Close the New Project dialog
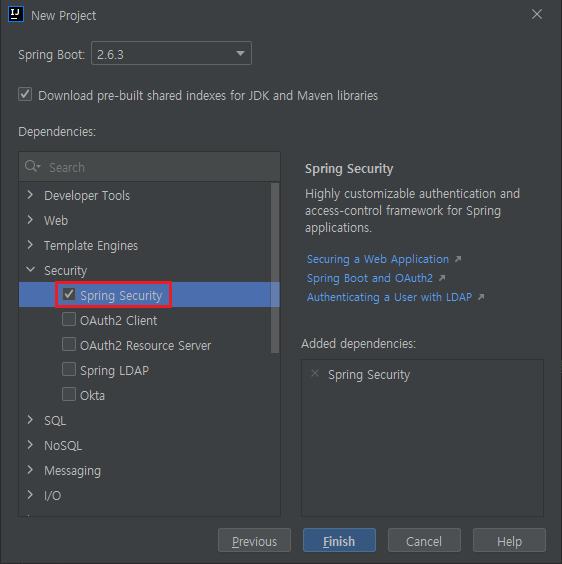 [x=536, y=14]
